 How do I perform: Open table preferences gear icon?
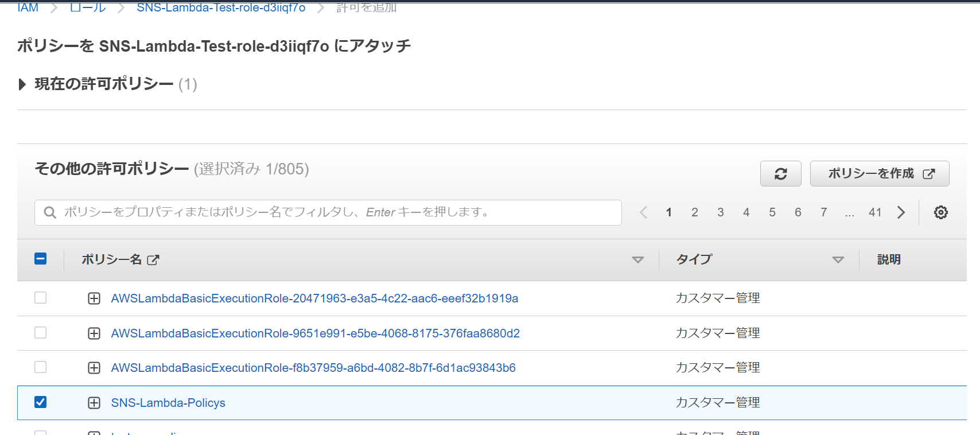pyautogui.click(x=940, y=212)
